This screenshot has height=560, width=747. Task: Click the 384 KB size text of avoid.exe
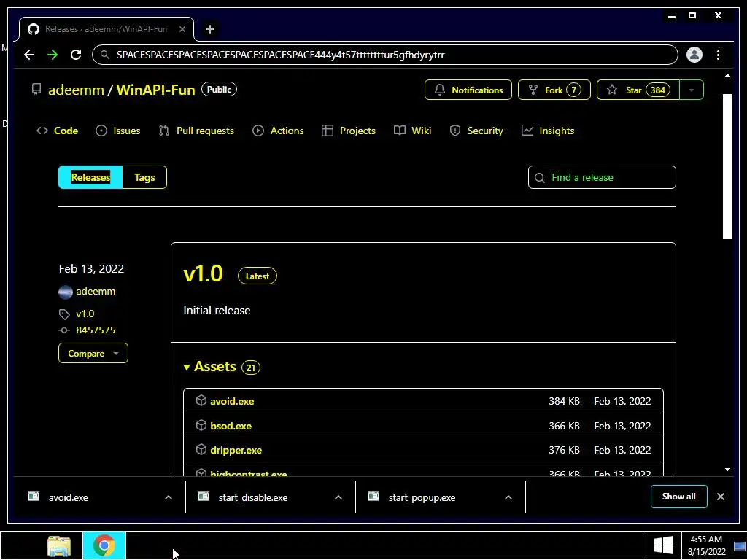pyautogui.click(x=564, y=402)
